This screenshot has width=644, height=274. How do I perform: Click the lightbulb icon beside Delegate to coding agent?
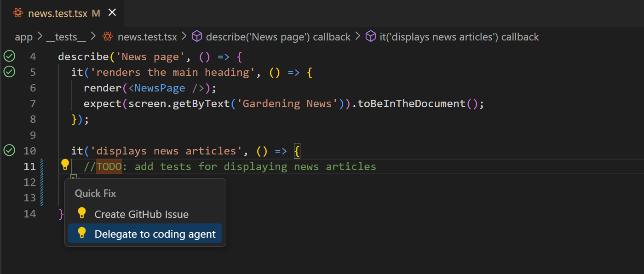[82, 234]
